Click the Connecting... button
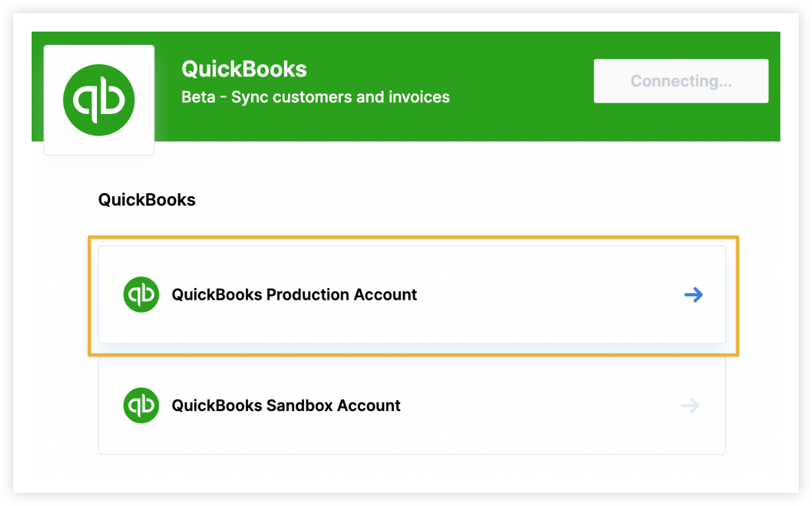 [681, 81]
